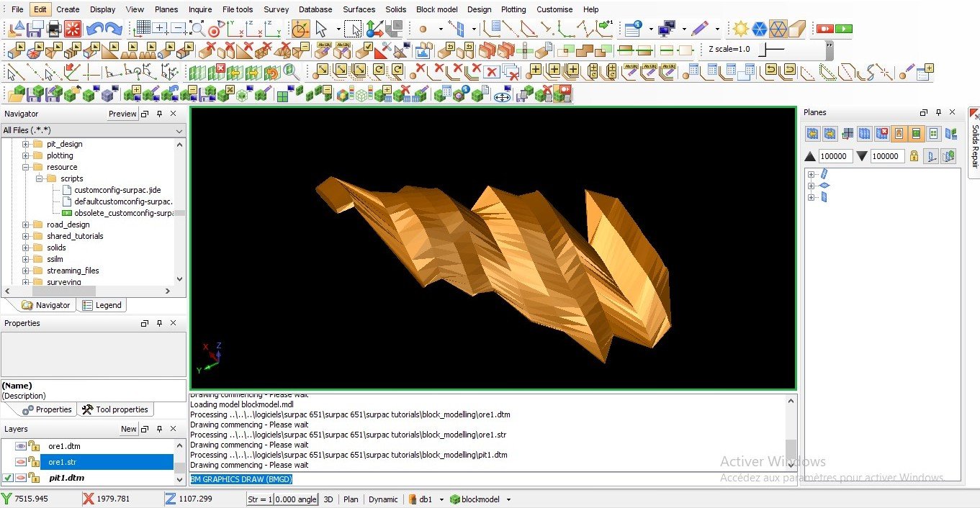Toggle the 2D grid display icon

tap(143, 30)
